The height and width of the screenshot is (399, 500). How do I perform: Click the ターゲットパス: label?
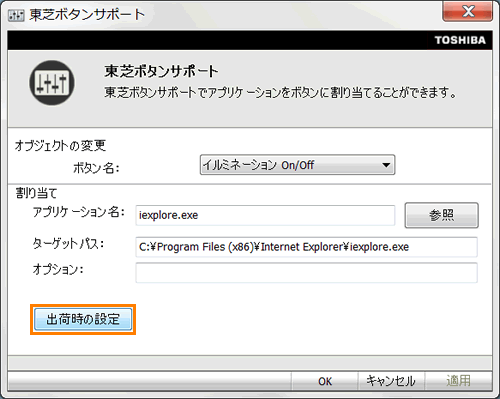tap(68, 244)
